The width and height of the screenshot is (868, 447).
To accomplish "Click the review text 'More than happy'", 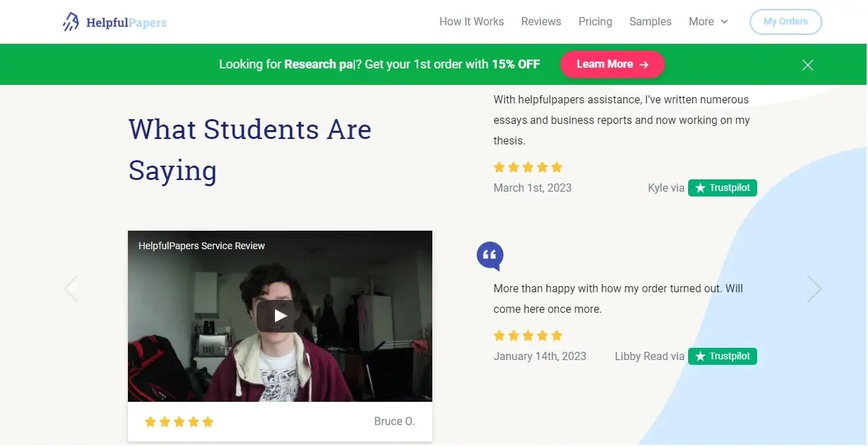I will click(618, 298).
